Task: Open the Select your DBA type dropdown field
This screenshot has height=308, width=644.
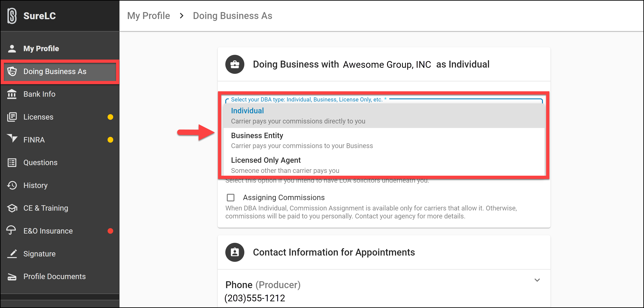Action: [384, 100]
